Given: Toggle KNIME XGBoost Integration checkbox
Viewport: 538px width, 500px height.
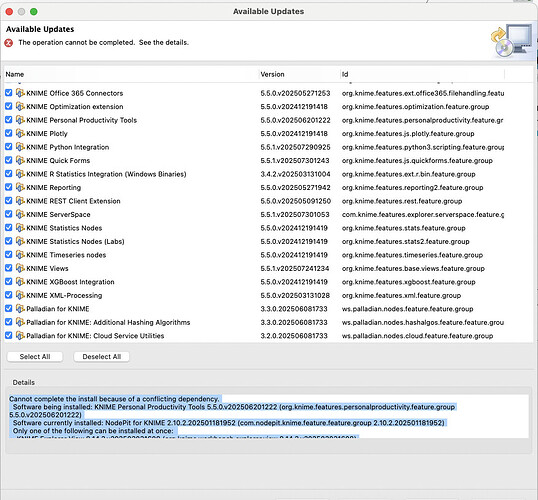Looking at the screenshot, I should click(x=9, y=281).
